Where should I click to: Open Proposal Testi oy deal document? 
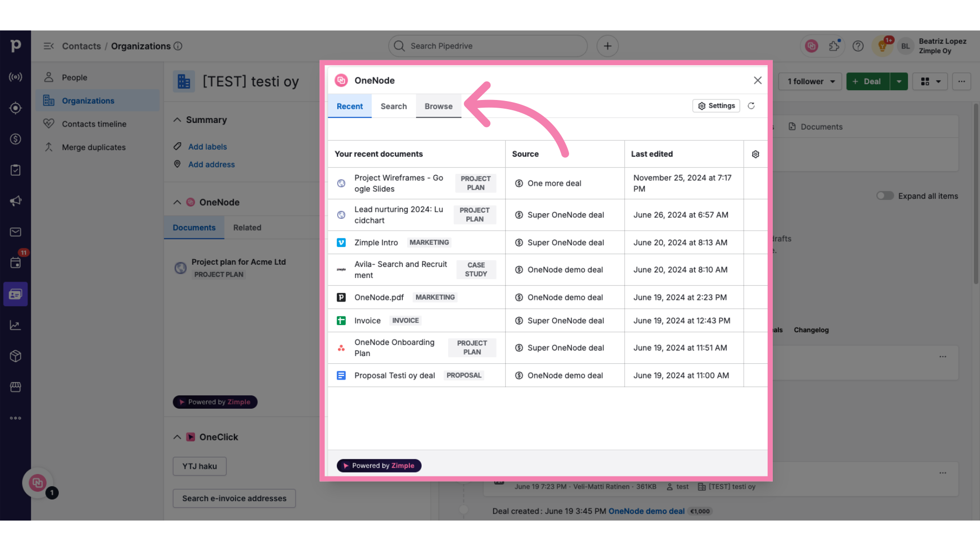[395, 375]
